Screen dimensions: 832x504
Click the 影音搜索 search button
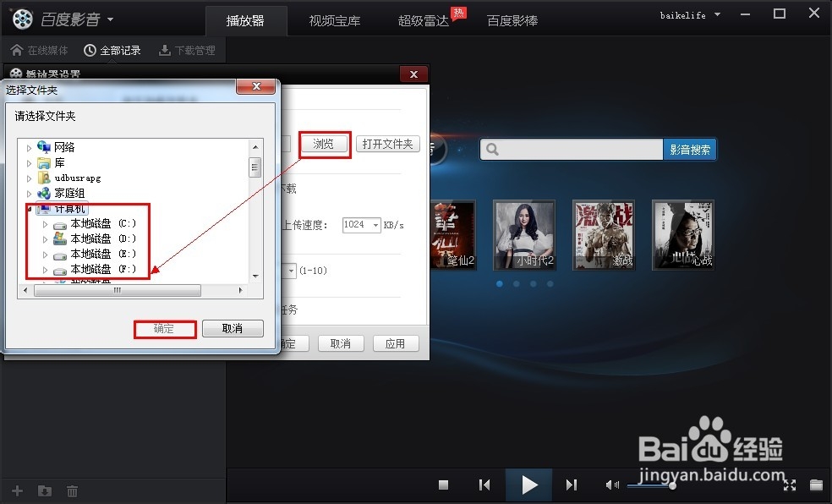(x=690, y=150)
